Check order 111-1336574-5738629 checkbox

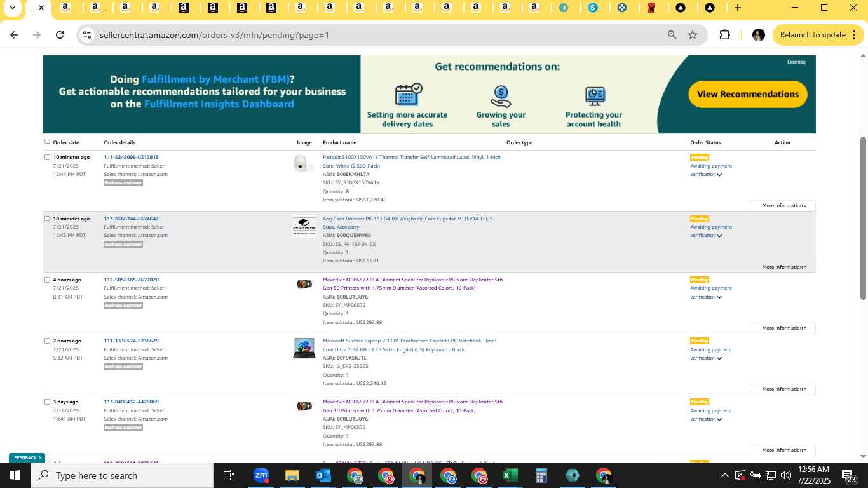pyautogui.click(x=47, y=341)
